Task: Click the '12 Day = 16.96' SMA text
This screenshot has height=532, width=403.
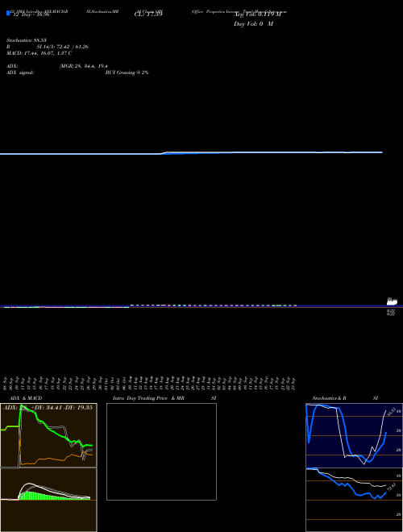Action: point(31,15)
